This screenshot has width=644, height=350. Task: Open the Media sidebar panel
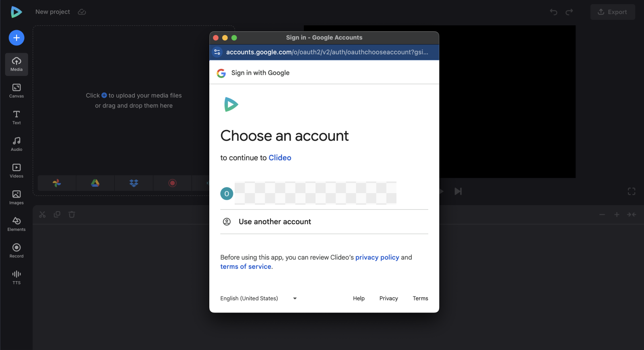(x=17, y=64)
